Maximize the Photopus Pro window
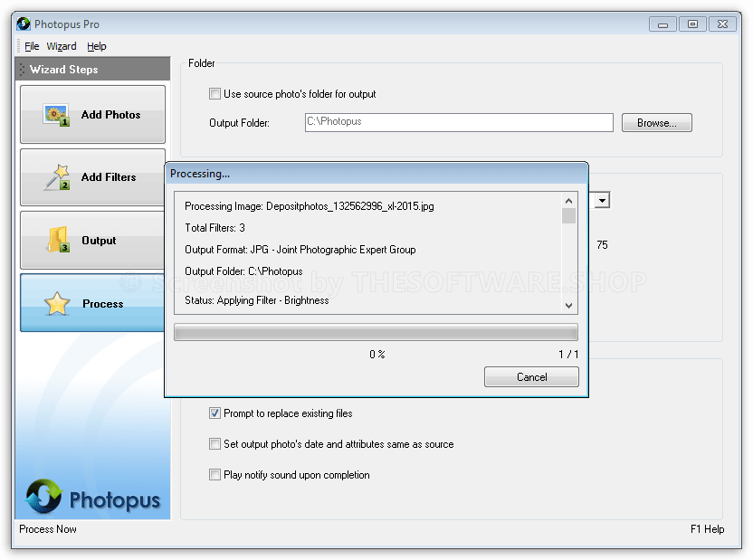This screenshot has width=753, height=560. 692,24
